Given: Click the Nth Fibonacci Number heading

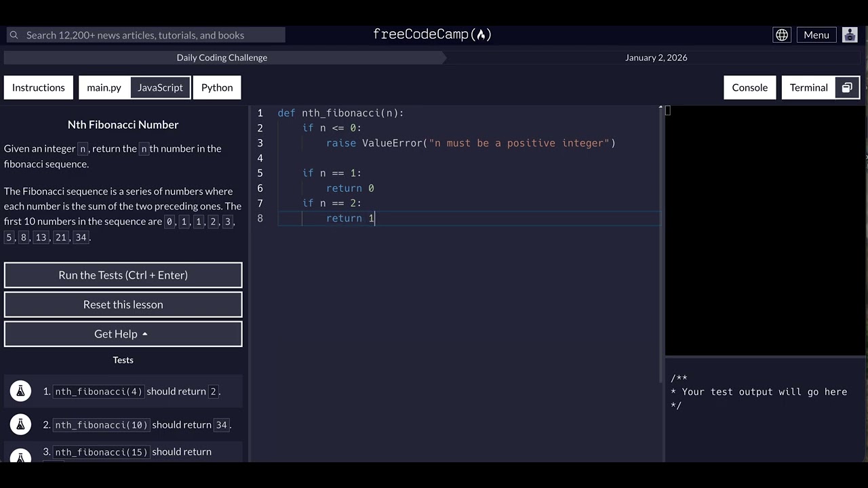Looking at the screenshot, I should click(x=123, y=125).
